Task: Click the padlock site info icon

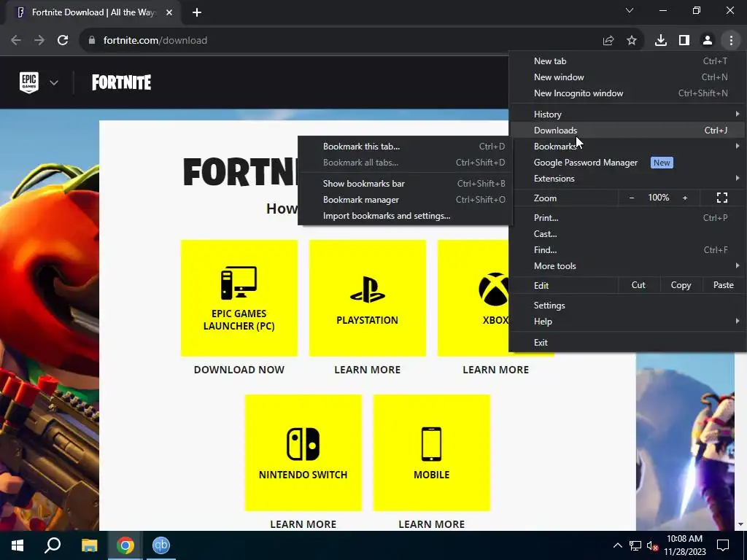Action: click(92, 41)
